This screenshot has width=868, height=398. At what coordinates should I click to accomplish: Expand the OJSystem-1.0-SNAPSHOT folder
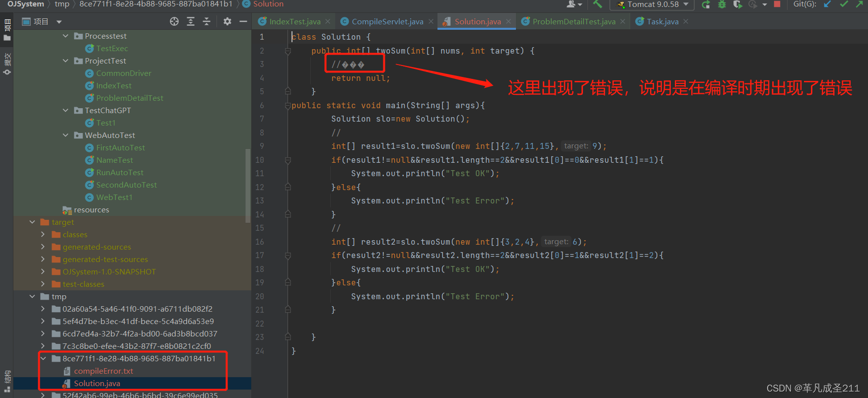click(43, 271)
